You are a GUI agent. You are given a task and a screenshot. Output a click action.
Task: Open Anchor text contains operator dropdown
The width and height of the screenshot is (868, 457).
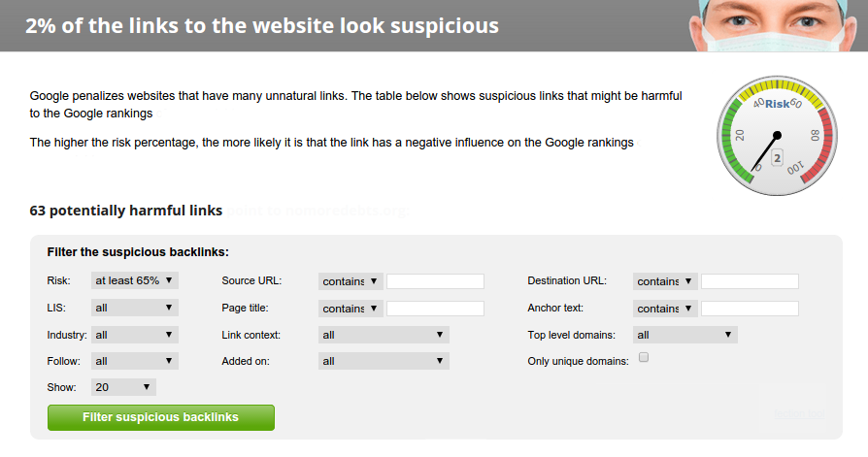[665, 309]
